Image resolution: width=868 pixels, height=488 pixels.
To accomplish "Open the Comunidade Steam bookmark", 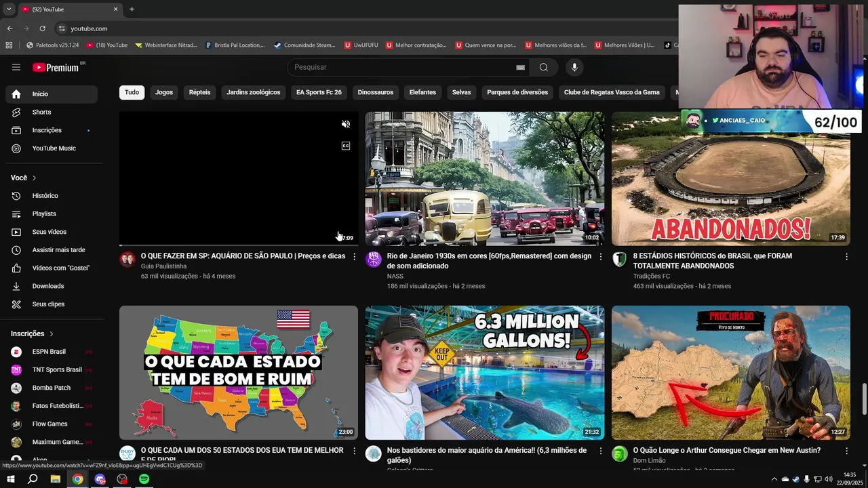I will pos(304,45).
